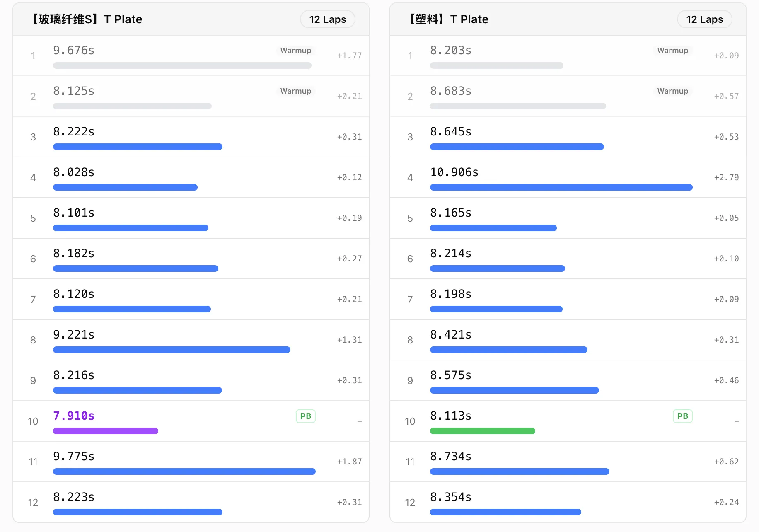Click Warmup tag on 8.203s lap
The image size is (759, 532).
click(672, 51)
